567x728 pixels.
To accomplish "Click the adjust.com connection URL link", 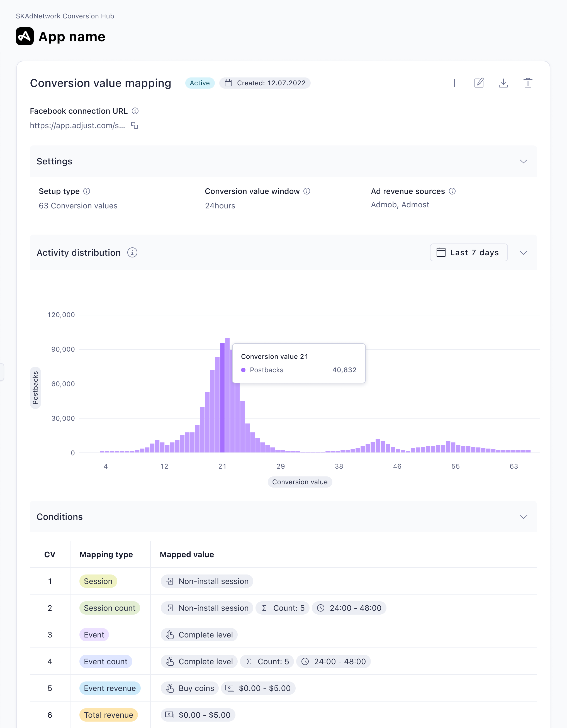I will click(x=77, y=125).
